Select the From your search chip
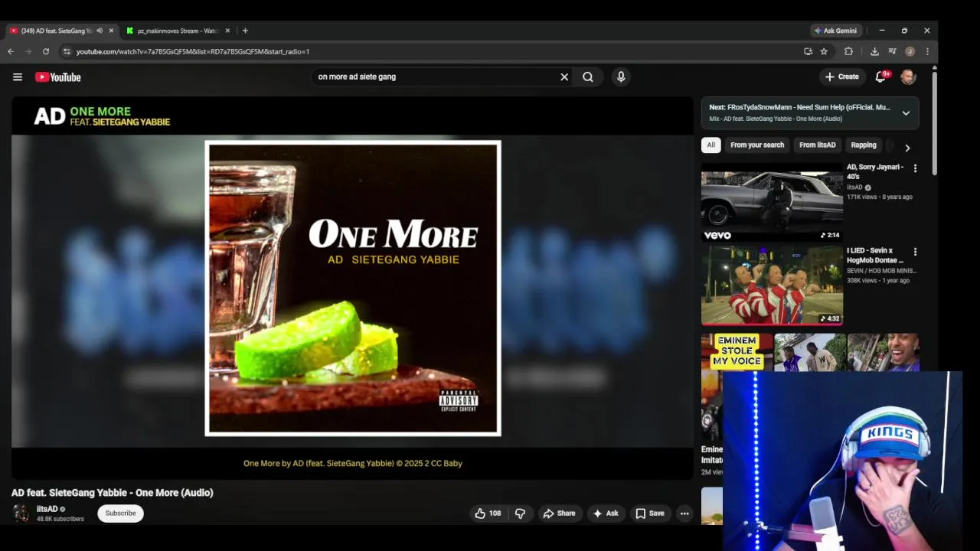 click(x=757, y=145)
